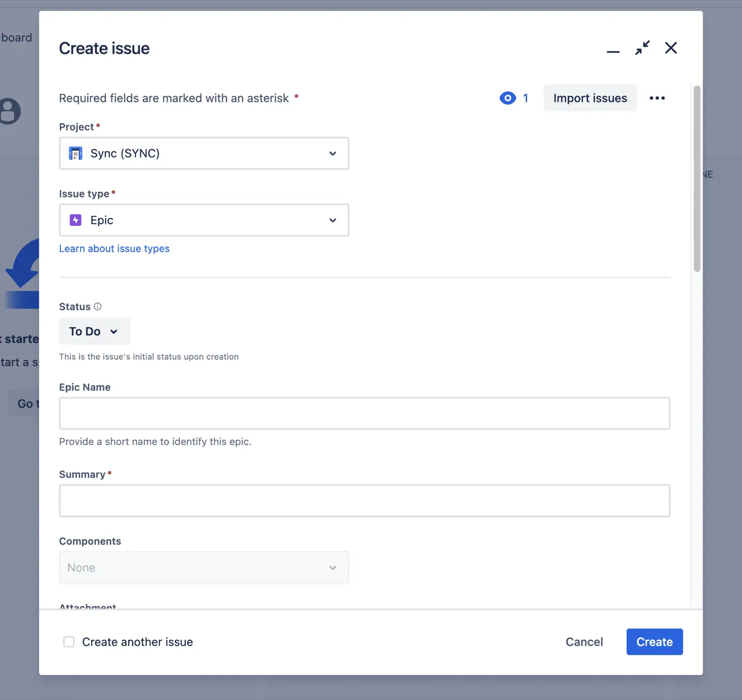Toggle watching for this issue
742x700 pixels.
pyautogui.click(x=508, y=98)
